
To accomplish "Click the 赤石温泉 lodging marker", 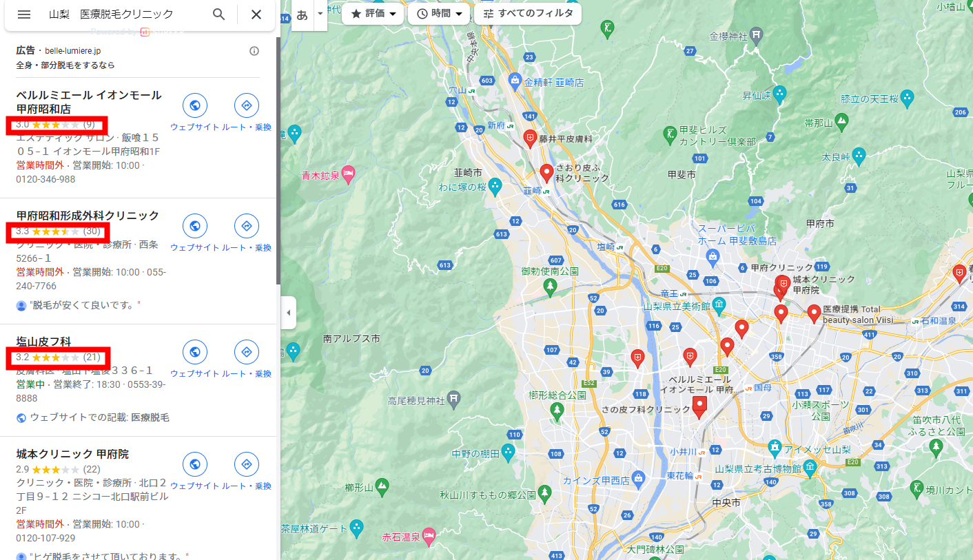I will (429, 535).
